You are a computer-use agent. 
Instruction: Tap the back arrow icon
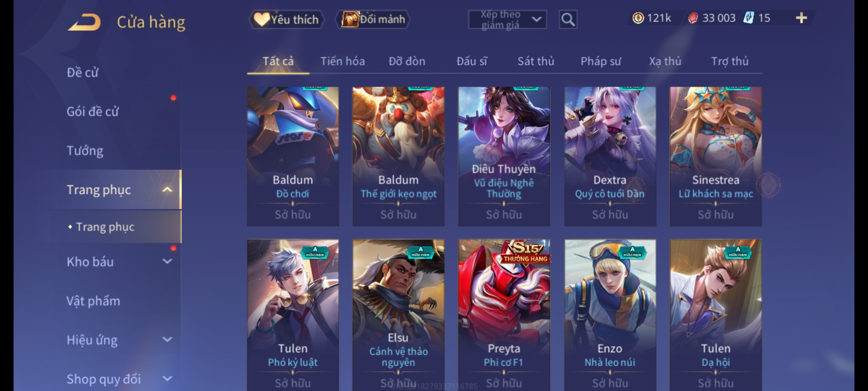84,22
